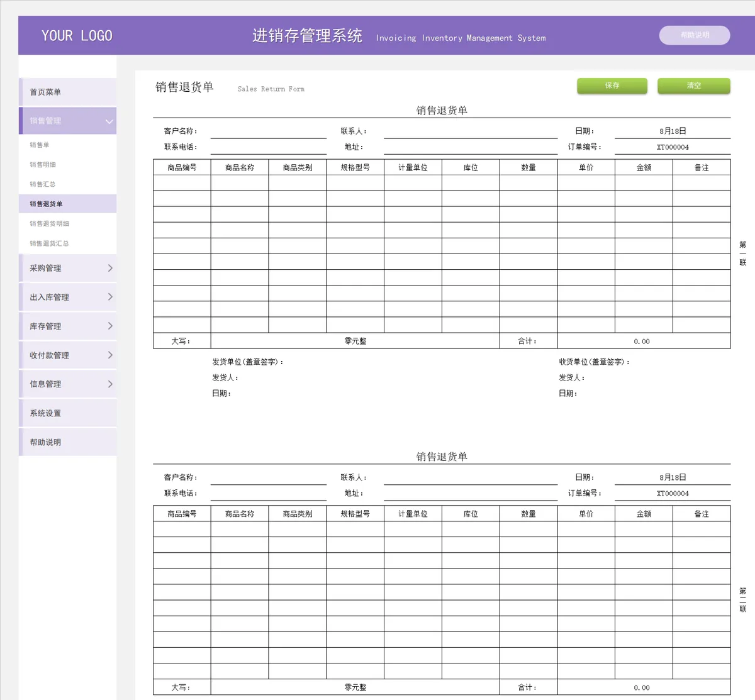
Task: Click the 帮助说明 button in header
Action: point(695,35)
